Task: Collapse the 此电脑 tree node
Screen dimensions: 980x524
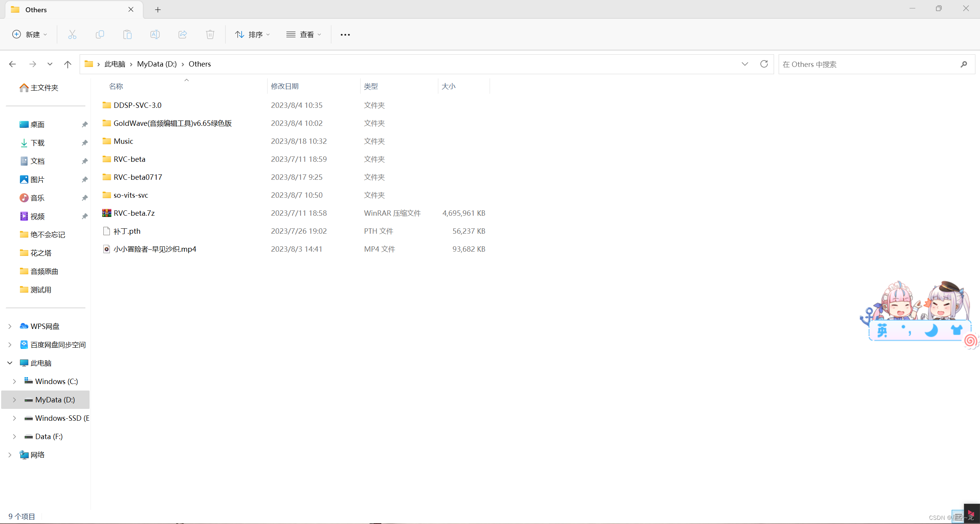Action: point(10,363)
